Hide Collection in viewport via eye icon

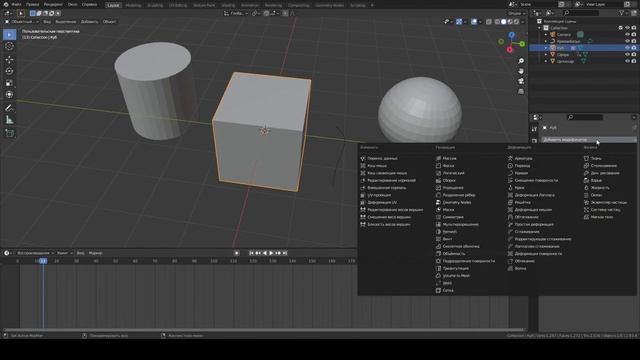click(x=627, y=28)
